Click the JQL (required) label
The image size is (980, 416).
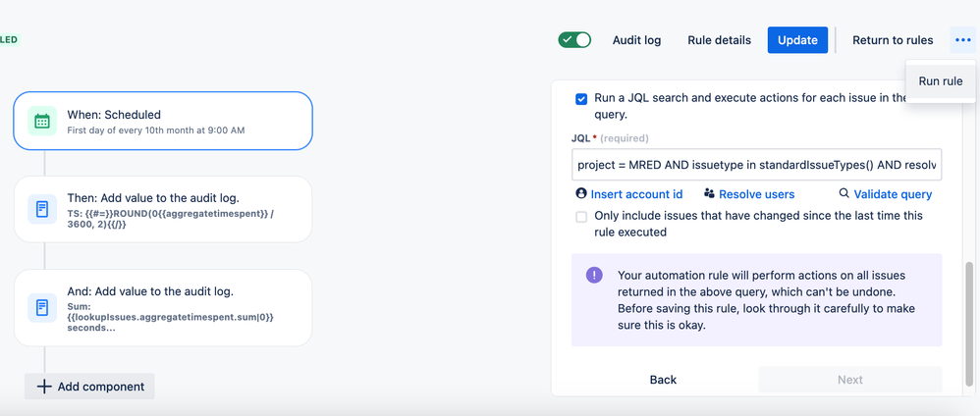(610, 138)
